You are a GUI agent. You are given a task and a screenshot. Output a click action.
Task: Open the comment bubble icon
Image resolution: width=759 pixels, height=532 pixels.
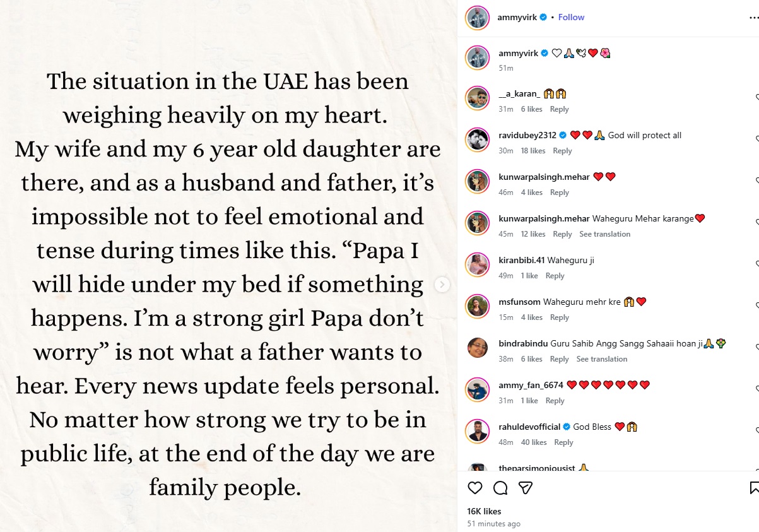pyautogui.click(x=500, y=488)
